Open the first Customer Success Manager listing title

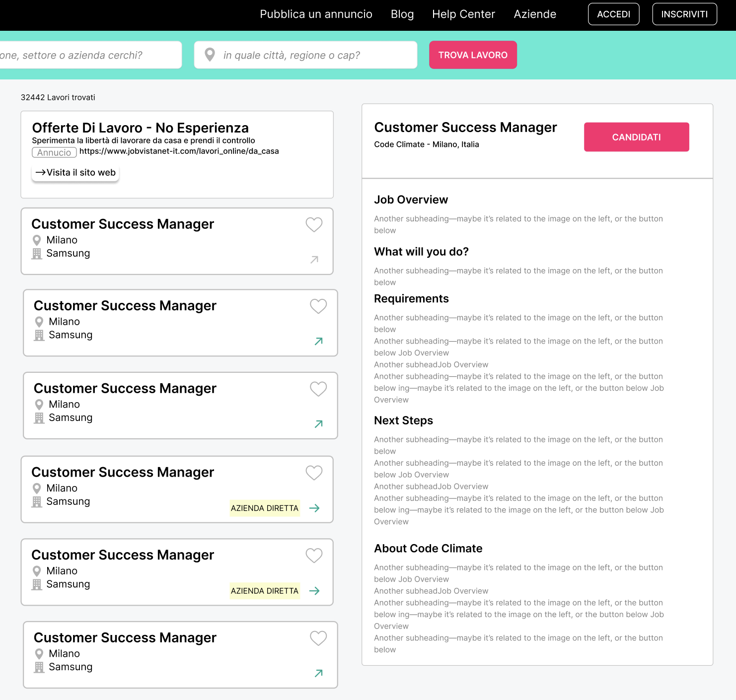[123, 224]
